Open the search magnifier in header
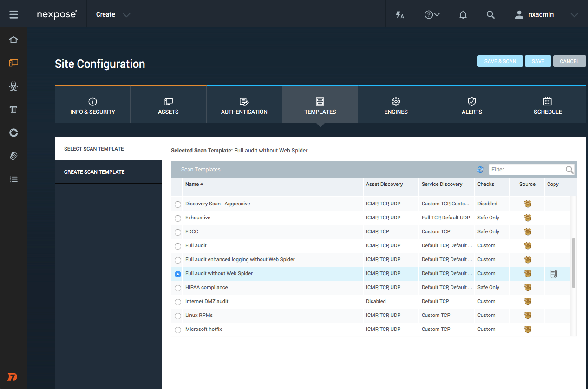The width and height of the screenshot is (588, 389). click(x=490, y=14)
